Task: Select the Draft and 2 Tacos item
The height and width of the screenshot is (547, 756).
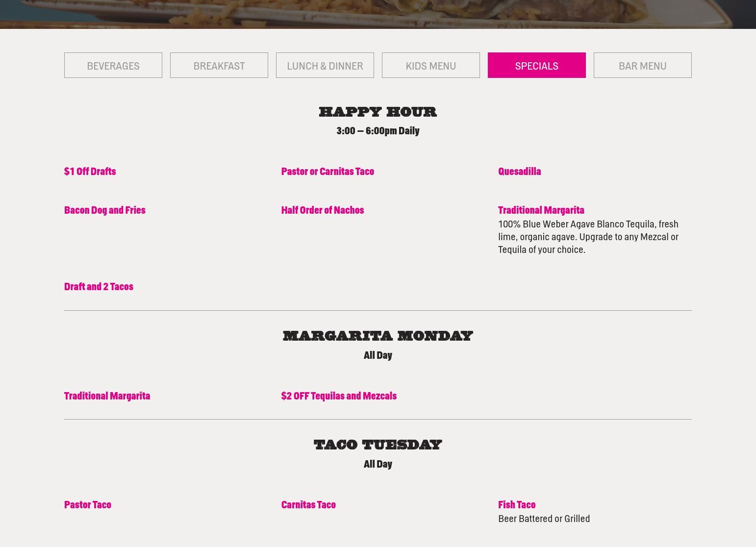Action: tap(99, 286)
